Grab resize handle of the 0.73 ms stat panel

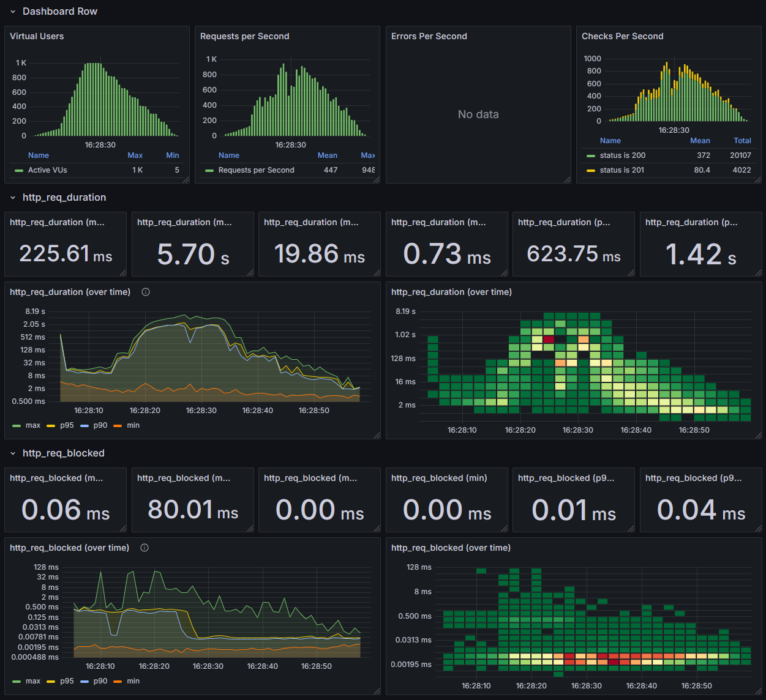(x=504, y=273)
